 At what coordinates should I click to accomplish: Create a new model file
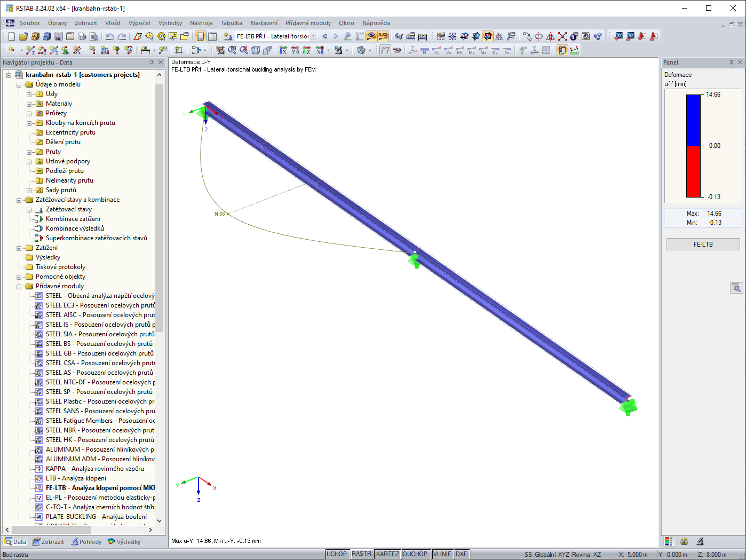[12, 36]
